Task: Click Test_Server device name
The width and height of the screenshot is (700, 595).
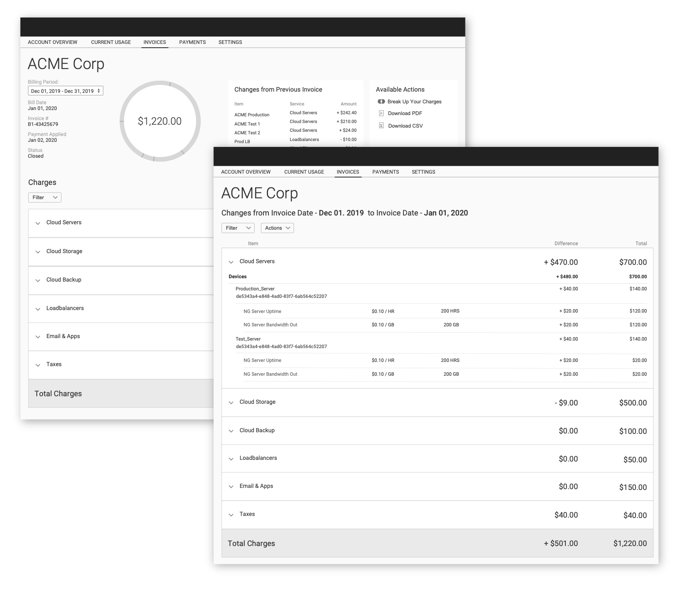Action: [248, 339]
